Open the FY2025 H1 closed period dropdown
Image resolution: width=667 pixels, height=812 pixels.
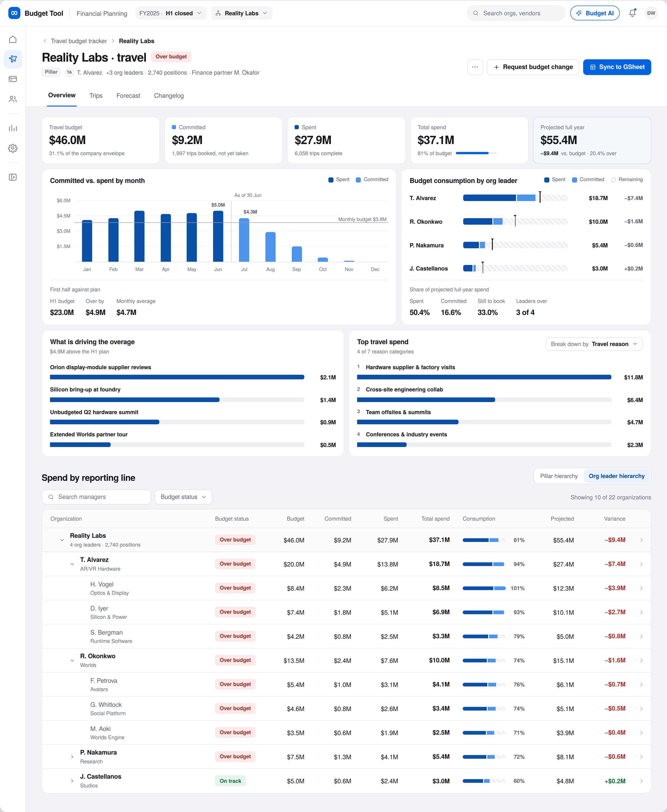171,13
